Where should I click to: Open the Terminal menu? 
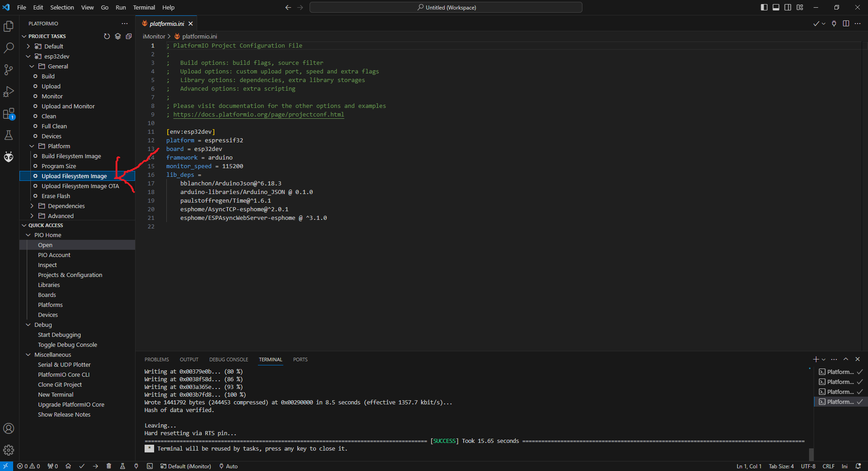click(144, 7)
